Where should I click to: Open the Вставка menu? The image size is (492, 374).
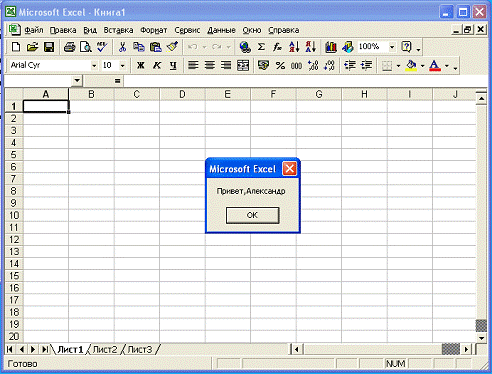tap(118, 30)
